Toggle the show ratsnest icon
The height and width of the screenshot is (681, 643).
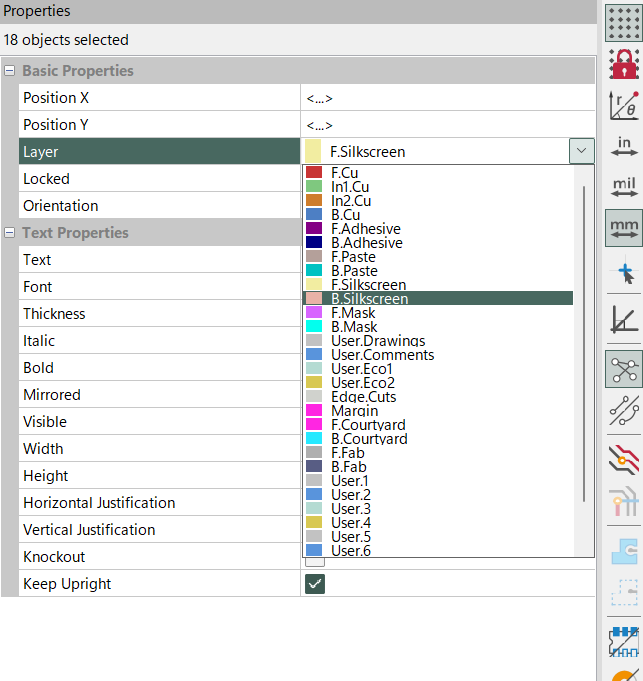pyautogui.click(x=624, y=370)
